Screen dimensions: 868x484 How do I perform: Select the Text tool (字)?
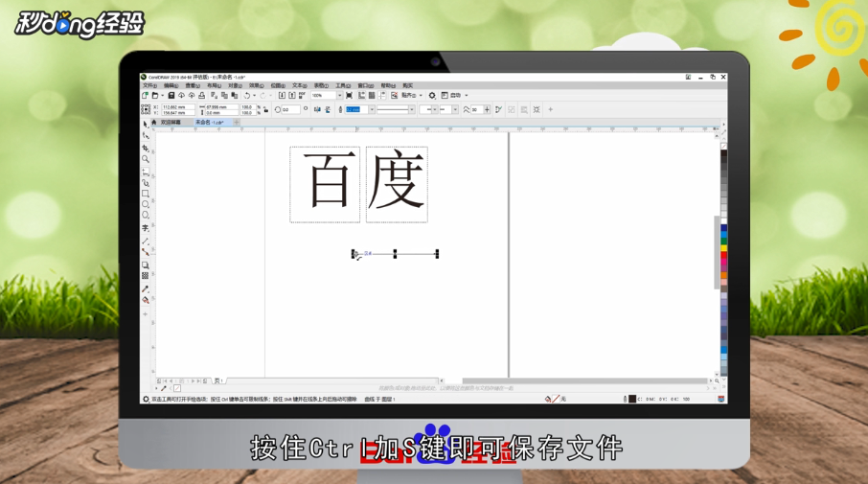tap(146, 227)
